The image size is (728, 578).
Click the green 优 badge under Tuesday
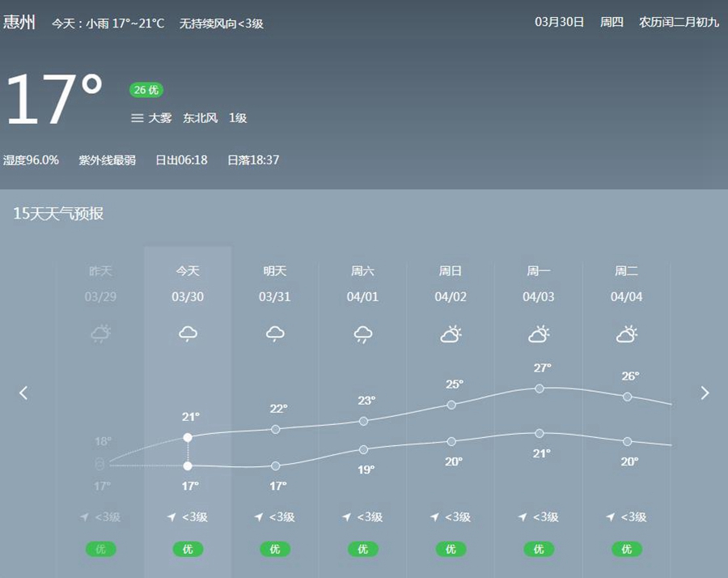[626, 549]
